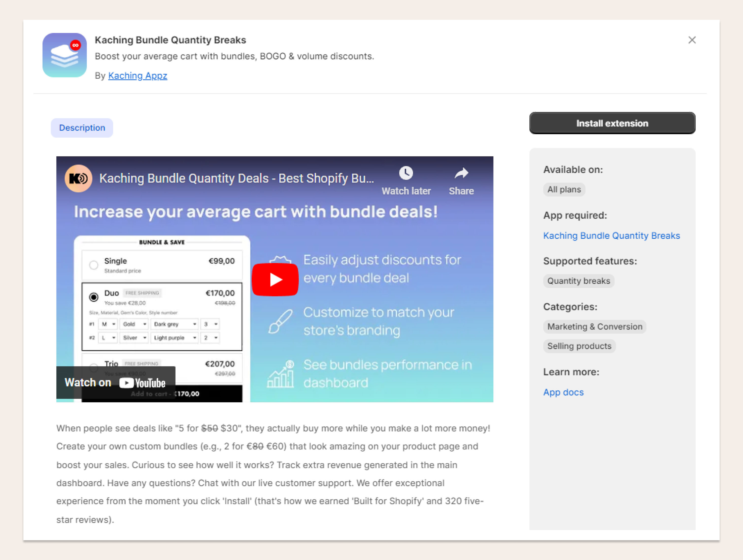
Task: Click the Learn more heading
Action: click(571, 372)
